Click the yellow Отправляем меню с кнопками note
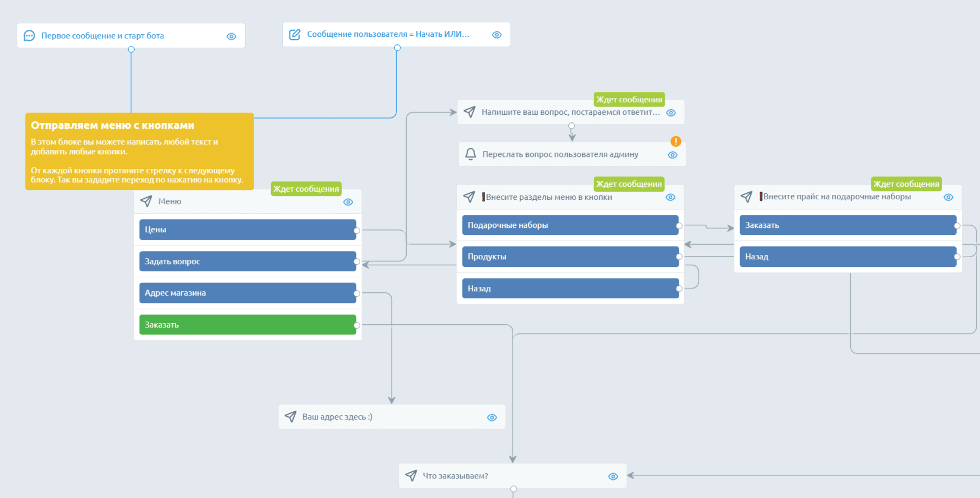The width and height of the screenshot is (980, 498). click(x=140, y=152)
